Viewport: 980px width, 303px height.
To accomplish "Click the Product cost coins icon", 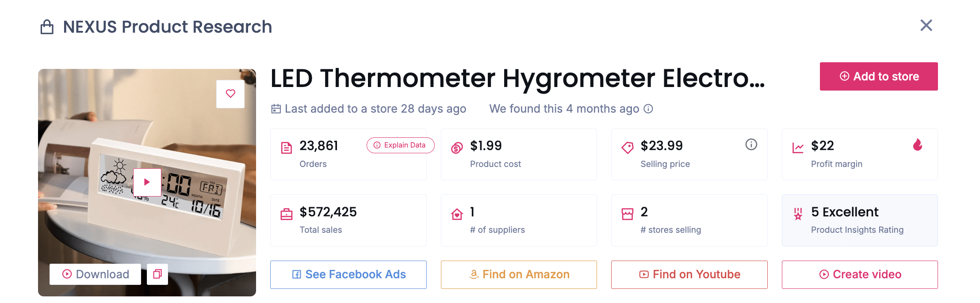I will click(x=457, y=148).
